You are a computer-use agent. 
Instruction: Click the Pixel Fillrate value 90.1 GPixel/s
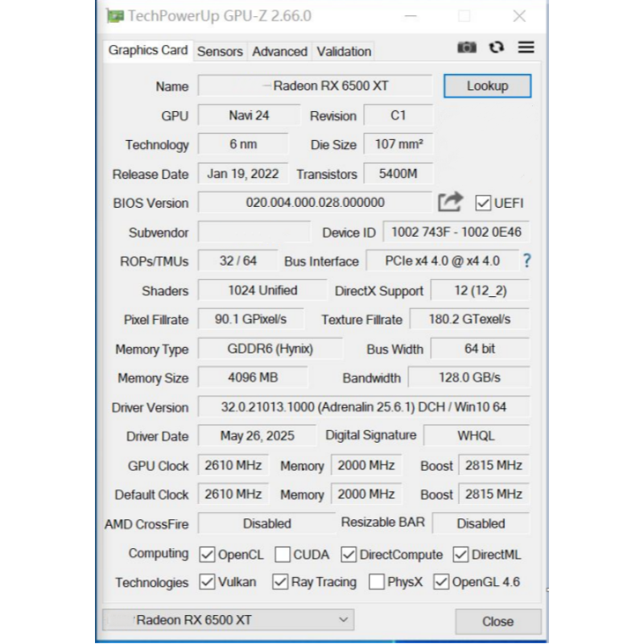pos(251,319)
